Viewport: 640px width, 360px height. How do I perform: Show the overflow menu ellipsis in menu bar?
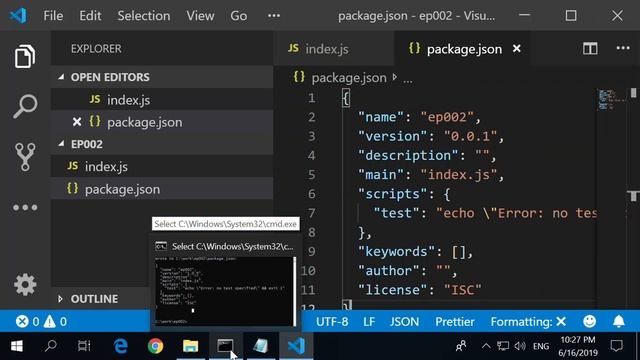(x=274, y=16)
